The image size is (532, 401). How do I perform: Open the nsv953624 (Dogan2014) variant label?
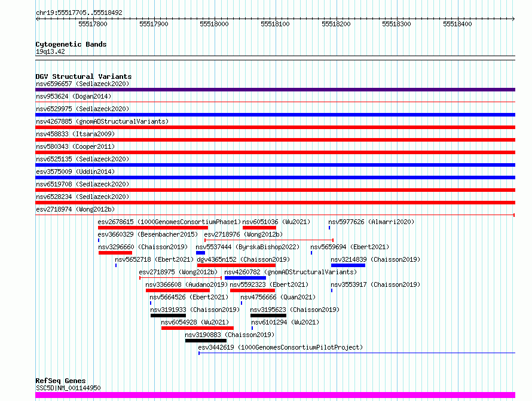click(74, 96)
